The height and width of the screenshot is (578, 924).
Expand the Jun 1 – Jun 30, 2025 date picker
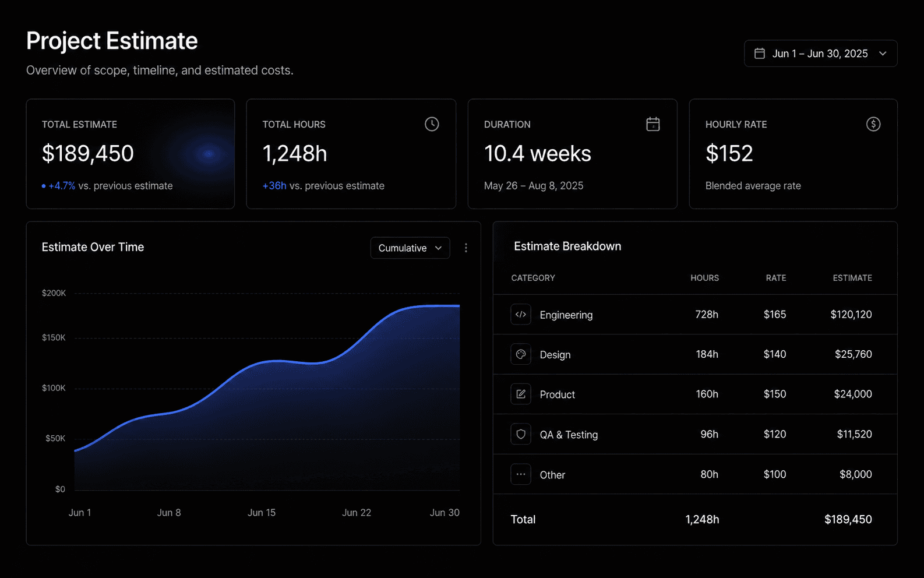pos(820,54)
